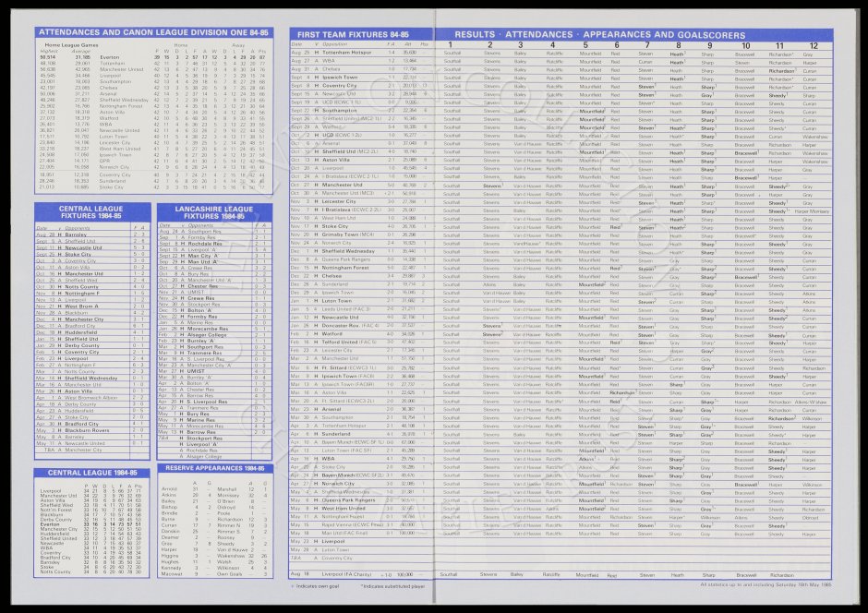Click 'Watford' in the Feb 2 home fixture

tap(332, 334)
